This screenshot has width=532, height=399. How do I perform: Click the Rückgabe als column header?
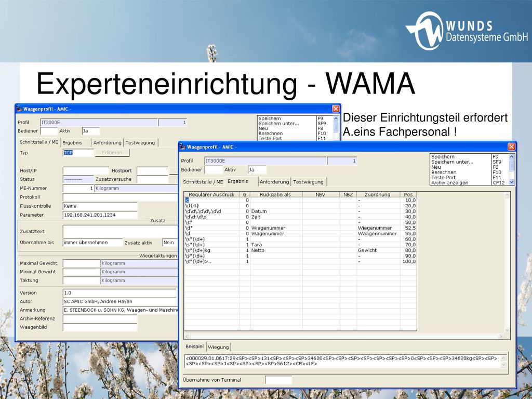[x=275, y=194]
